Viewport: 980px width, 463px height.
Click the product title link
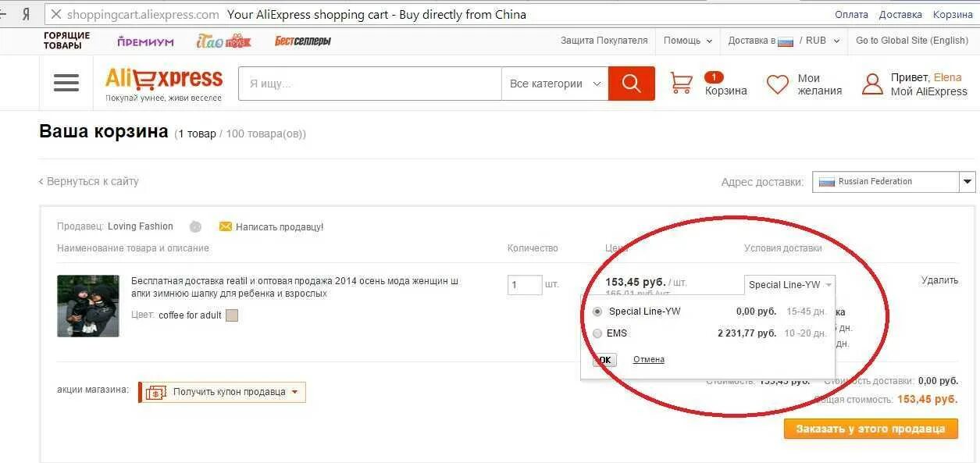(295, 287)
